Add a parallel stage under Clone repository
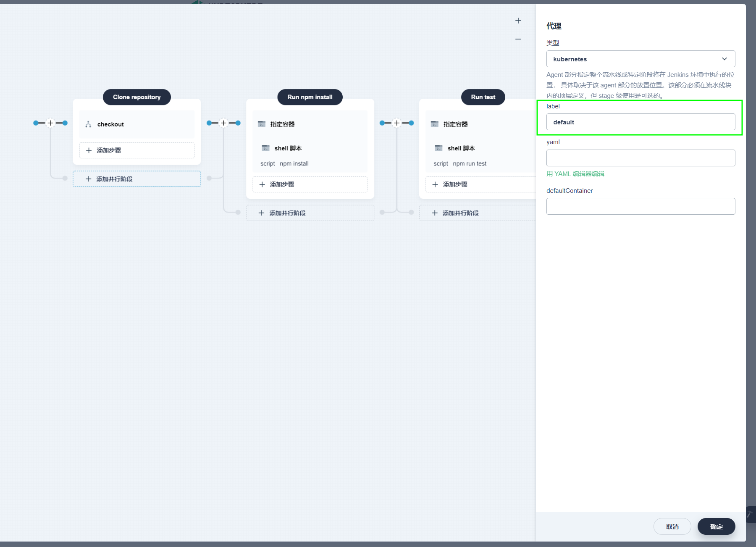The width and height of the screenshot is (756, 547). [x=136, y=179]
